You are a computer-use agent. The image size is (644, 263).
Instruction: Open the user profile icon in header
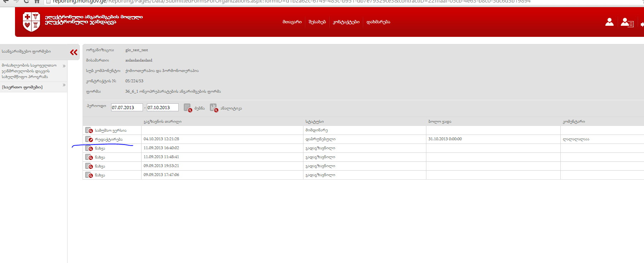(x=609, y=22)
